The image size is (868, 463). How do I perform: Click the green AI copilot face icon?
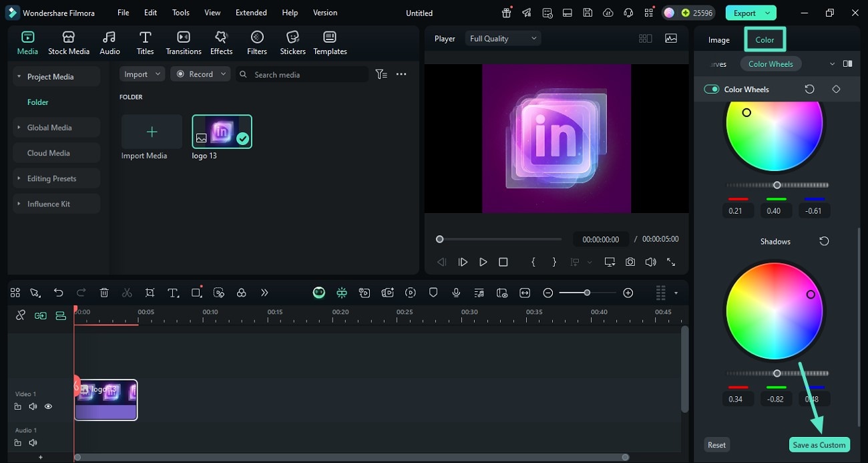pos(319,293)
